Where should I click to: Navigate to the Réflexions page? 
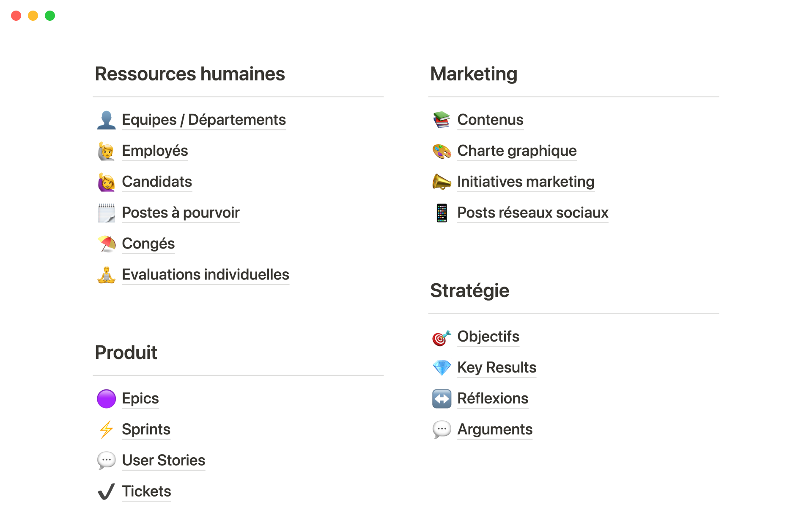493,399
